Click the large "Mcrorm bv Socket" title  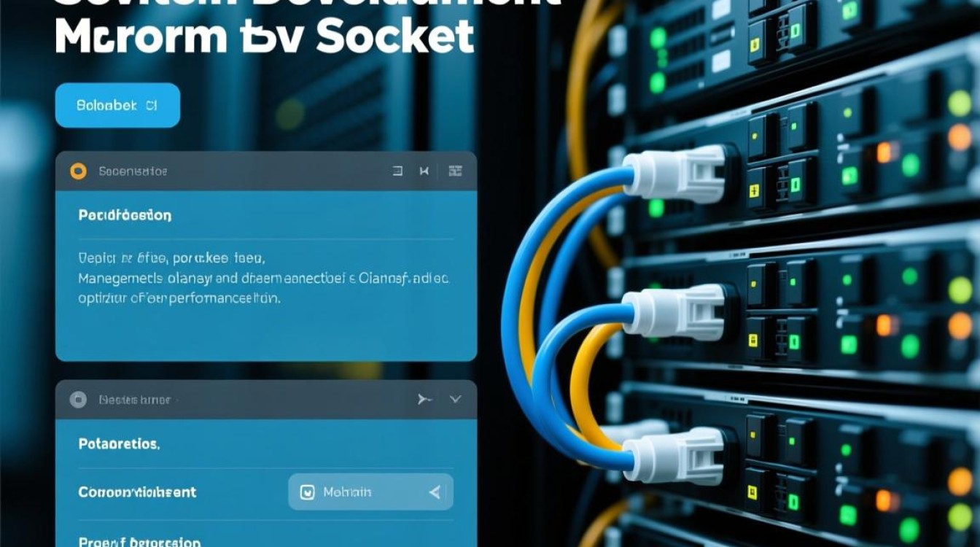(x=264, y=36)
